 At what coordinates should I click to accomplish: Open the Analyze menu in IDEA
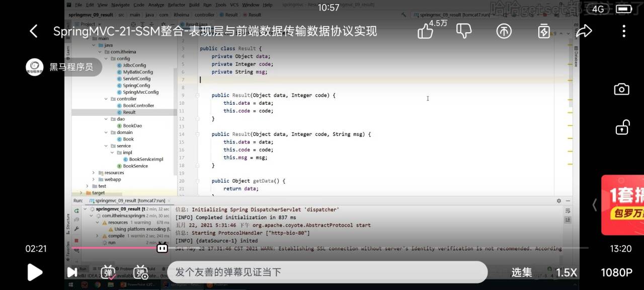tap(156, 5)
